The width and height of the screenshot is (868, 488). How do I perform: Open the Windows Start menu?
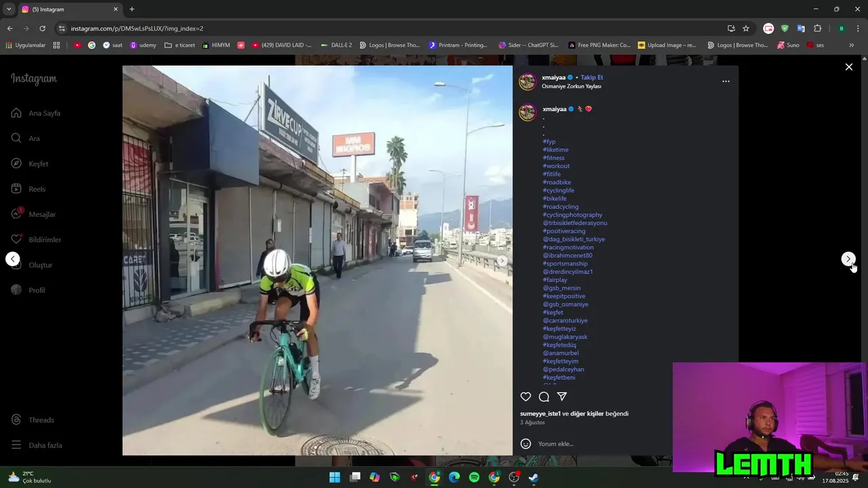[334, 477]
